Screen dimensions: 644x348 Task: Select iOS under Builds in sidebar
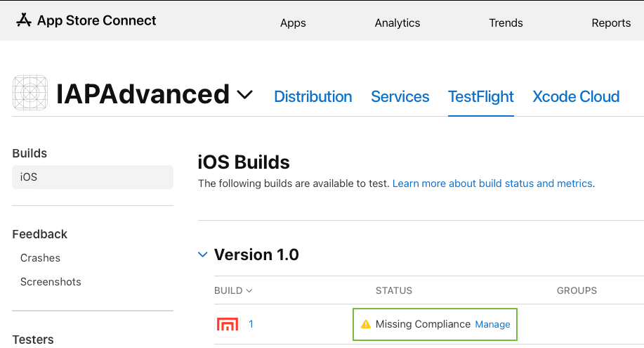tap(93, 177)
